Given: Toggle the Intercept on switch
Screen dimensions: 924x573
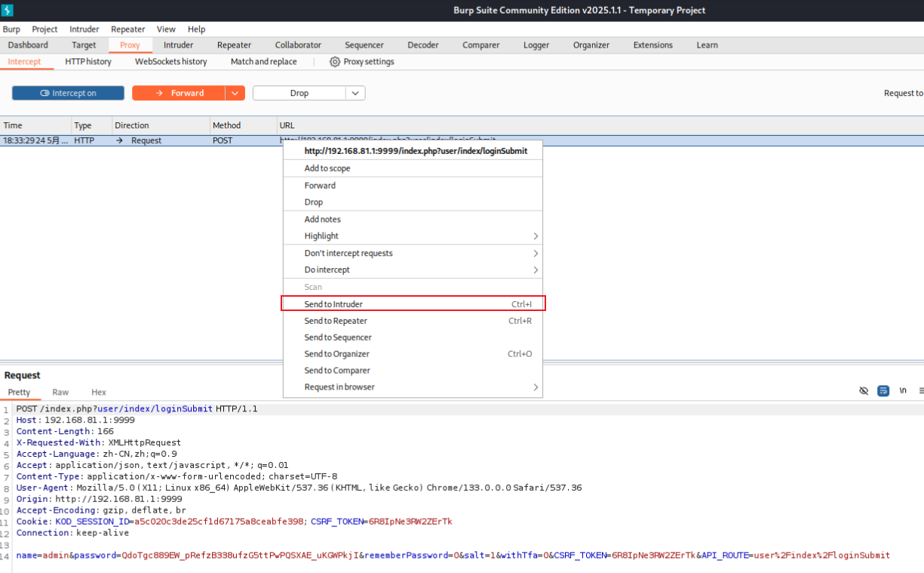Looking at the screenshot, I should click(68, 93).
